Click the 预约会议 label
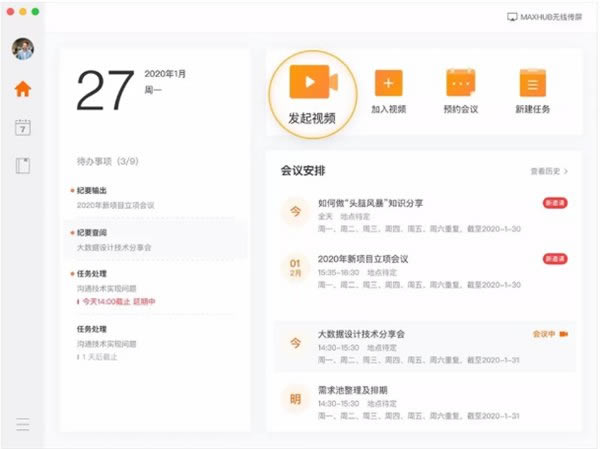Image resolution: width=600 pixels, height=449 pixels. 461,109
